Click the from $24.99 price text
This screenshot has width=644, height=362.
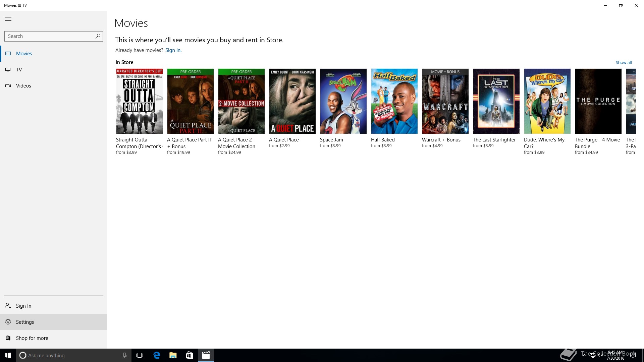229,153
